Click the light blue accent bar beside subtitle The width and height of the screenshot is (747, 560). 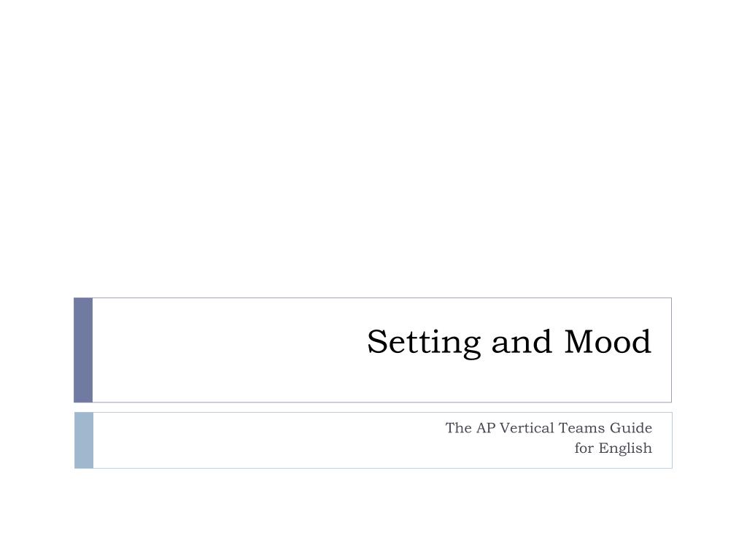pyautogui.click(x=84, y=440)
